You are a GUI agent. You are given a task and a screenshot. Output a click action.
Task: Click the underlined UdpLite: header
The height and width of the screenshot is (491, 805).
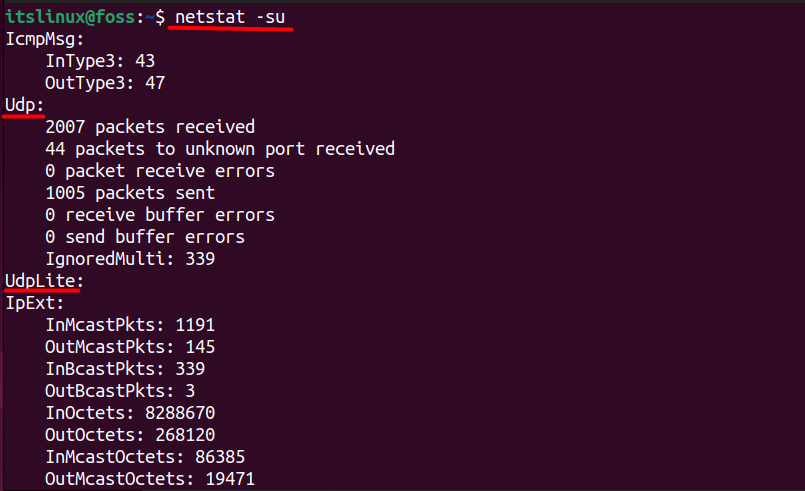coord(45,281)
